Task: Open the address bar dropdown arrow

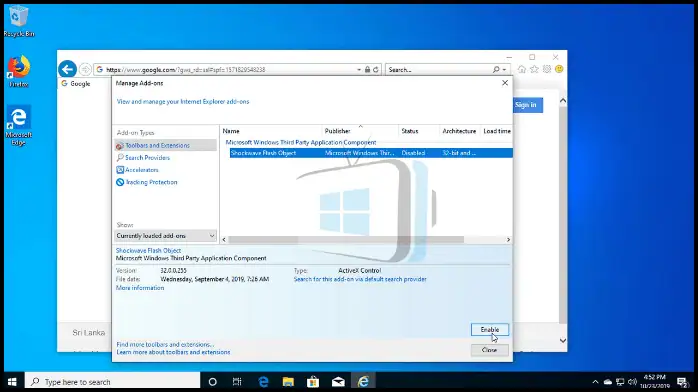Action: tap(359, 70)
